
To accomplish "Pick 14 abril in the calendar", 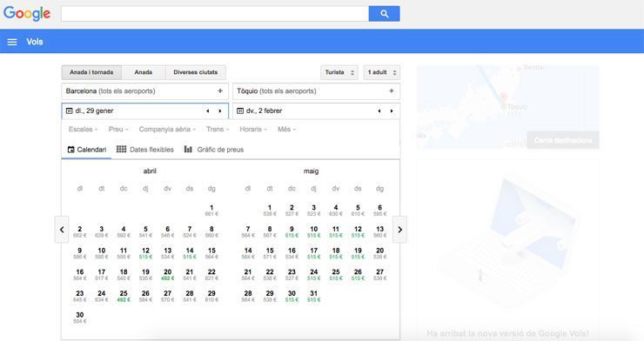I will [x=190, y=253].
